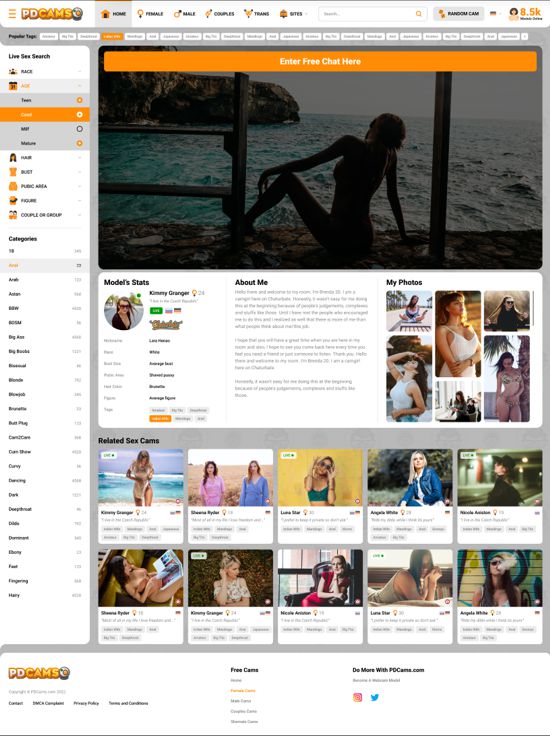Click the search magnifier icon
This screenshot has height=736, width=550.
(x=418, y=14)
